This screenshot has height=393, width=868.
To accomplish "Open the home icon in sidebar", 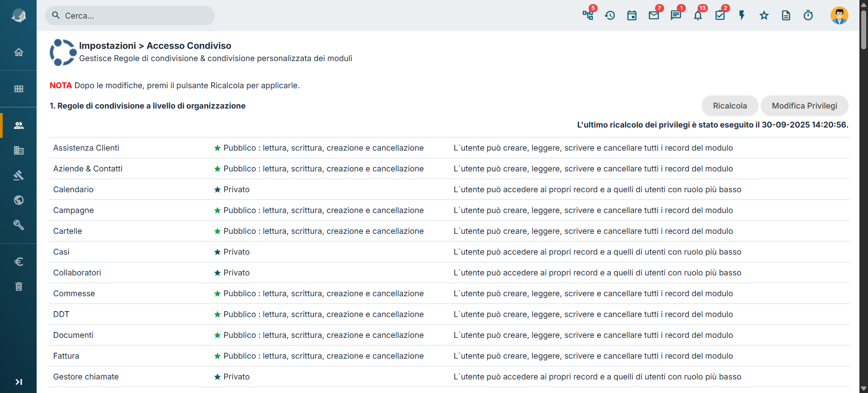I will [19, 52].
